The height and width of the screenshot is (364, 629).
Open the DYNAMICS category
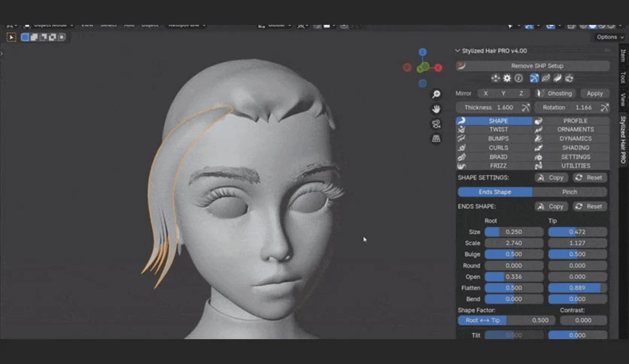[571, 138]
